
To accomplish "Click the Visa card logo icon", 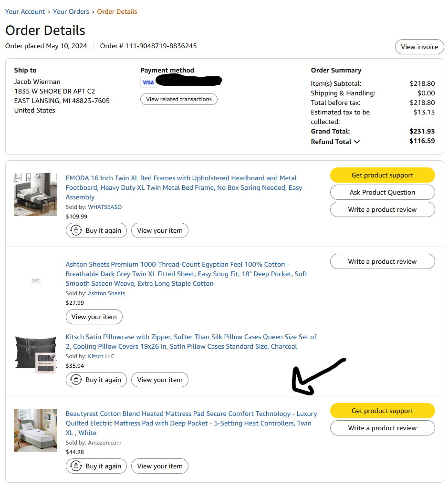I will click(148, 83).
